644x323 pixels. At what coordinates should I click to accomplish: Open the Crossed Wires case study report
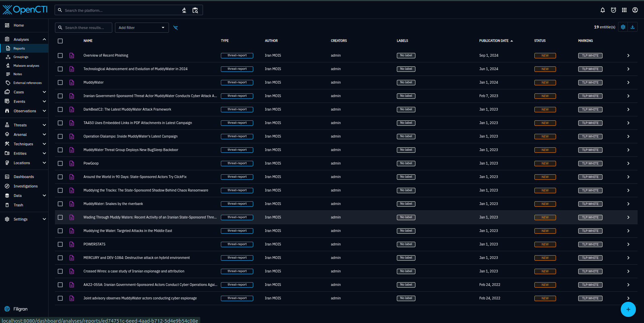click(x=134, y=271)
